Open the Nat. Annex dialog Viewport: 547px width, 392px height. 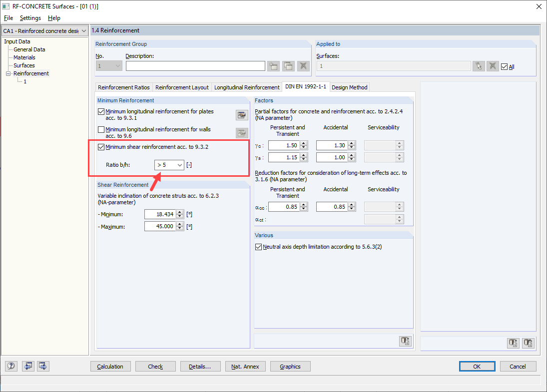(x=245, y=366)
